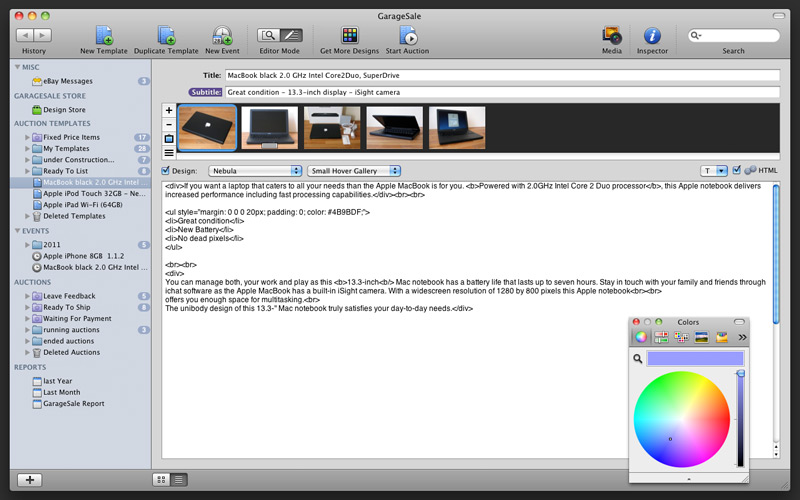This screenshot has height=500, width=800.
Task: Open the Last Month report
Action: (x=62, y=392)
